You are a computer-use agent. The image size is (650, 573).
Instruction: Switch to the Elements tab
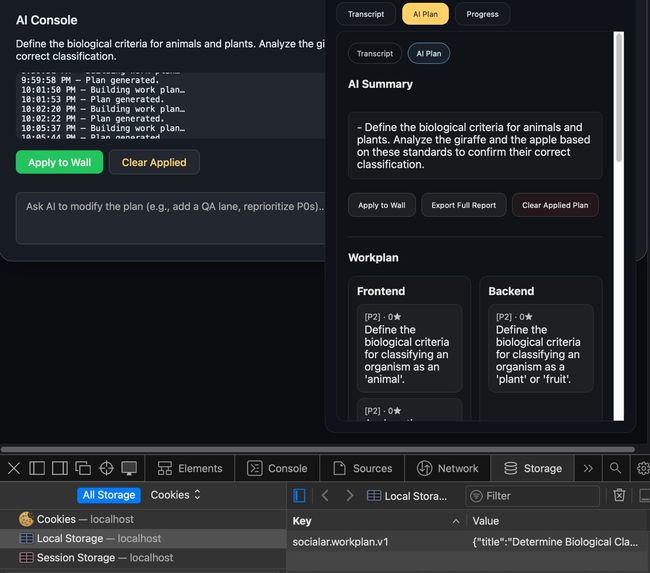[190, 469]
